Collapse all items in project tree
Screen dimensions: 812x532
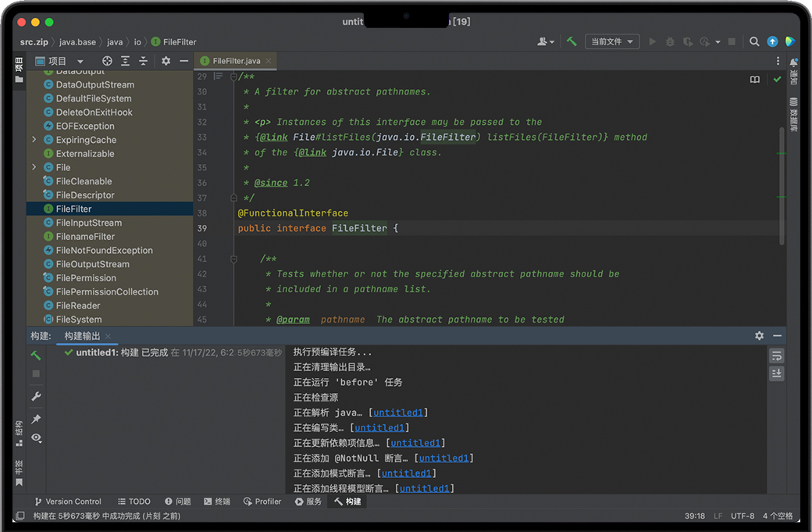[143, 61]
